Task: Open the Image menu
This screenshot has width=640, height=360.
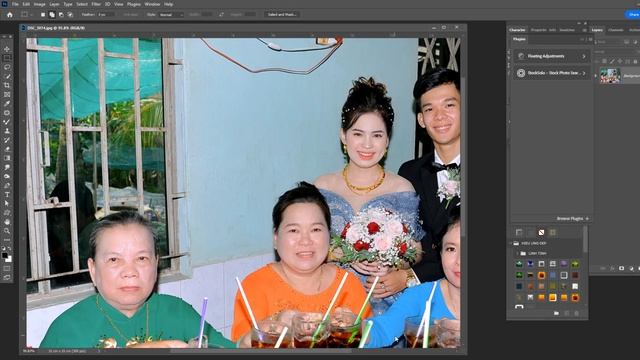Action: pyautogui.click(x=40, y=4)
